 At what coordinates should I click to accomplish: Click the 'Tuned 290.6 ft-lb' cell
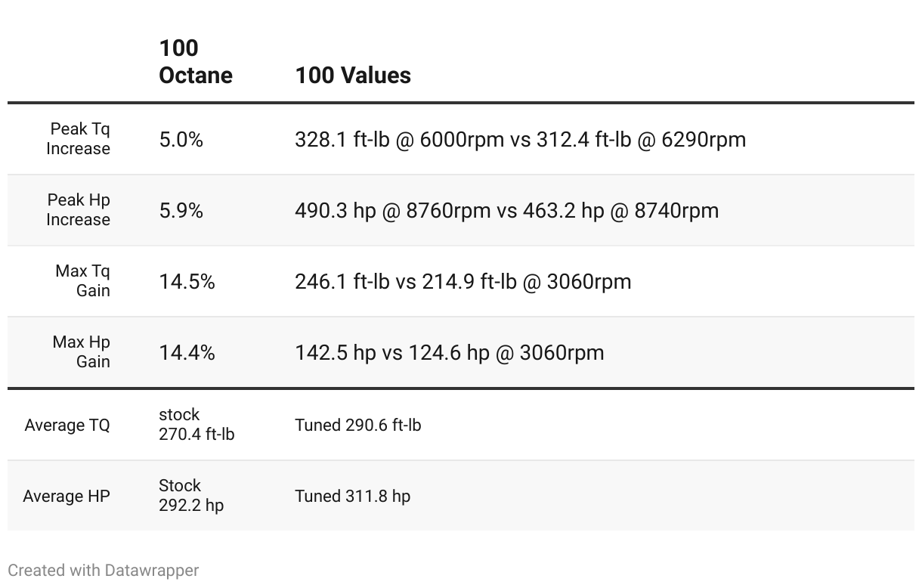pyautogui.click(x=358, y=425)
